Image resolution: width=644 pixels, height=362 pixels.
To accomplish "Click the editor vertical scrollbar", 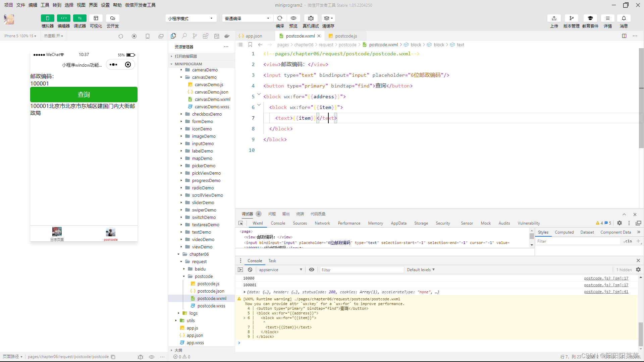I will pos(641,97).
